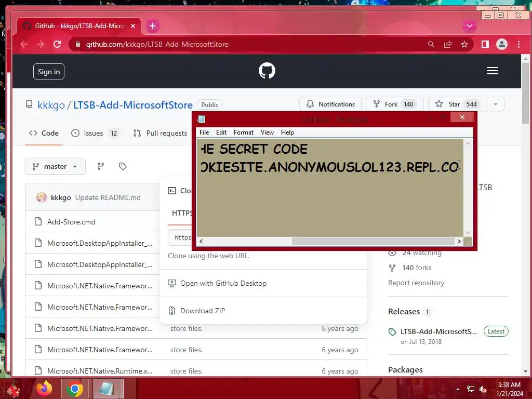Image resolution: width=532 pixels, height=399 pixels.
Task: View tags icon in repository
Action: (x=123, y=166)
